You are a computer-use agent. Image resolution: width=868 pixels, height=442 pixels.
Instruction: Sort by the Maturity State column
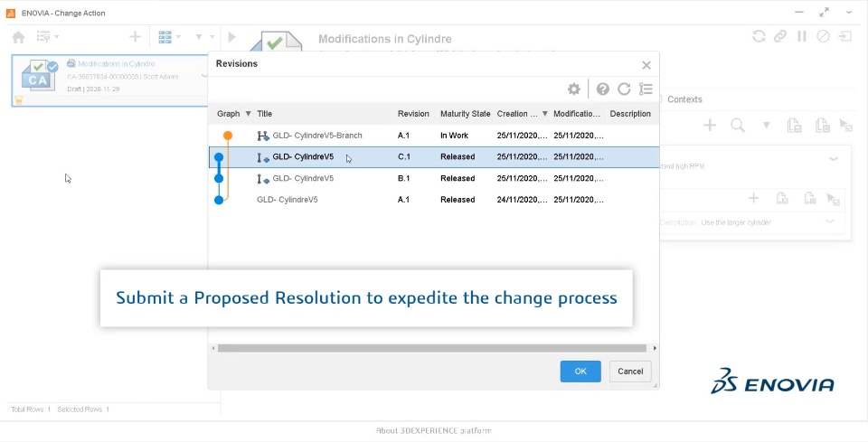(465, 114)
